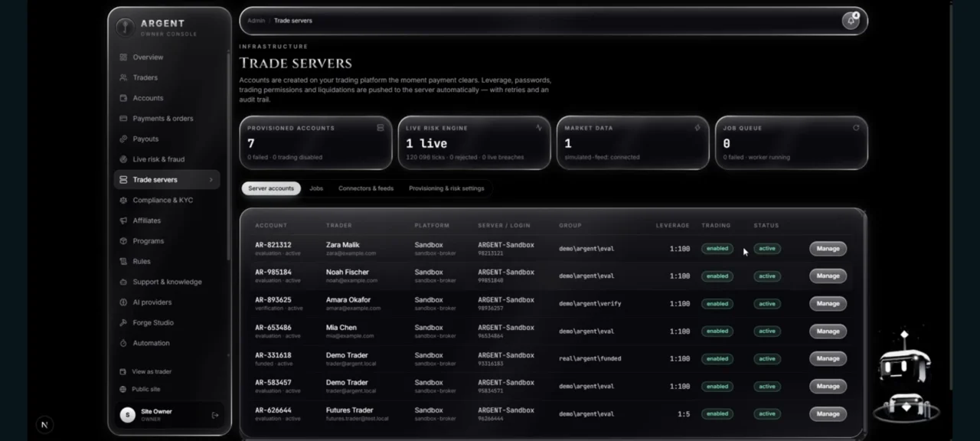This screenshot has width=980, height=441.
Task: Click trader name Noah Fischer
Action: (347, 272)
